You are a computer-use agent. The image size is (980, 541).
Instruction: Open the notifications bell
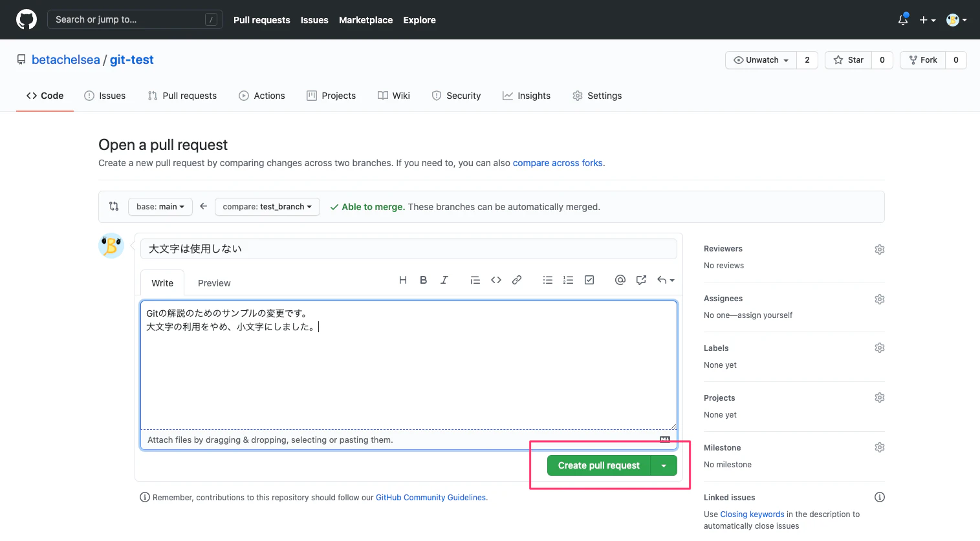(x=903, y=20)
